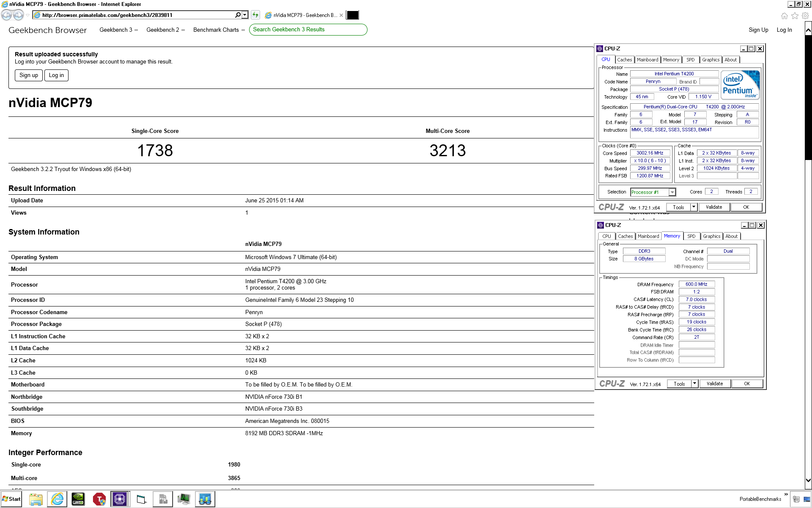The image size is (812, 508).
Task: Click the Log In link in the header
Action: pos(784,30)
